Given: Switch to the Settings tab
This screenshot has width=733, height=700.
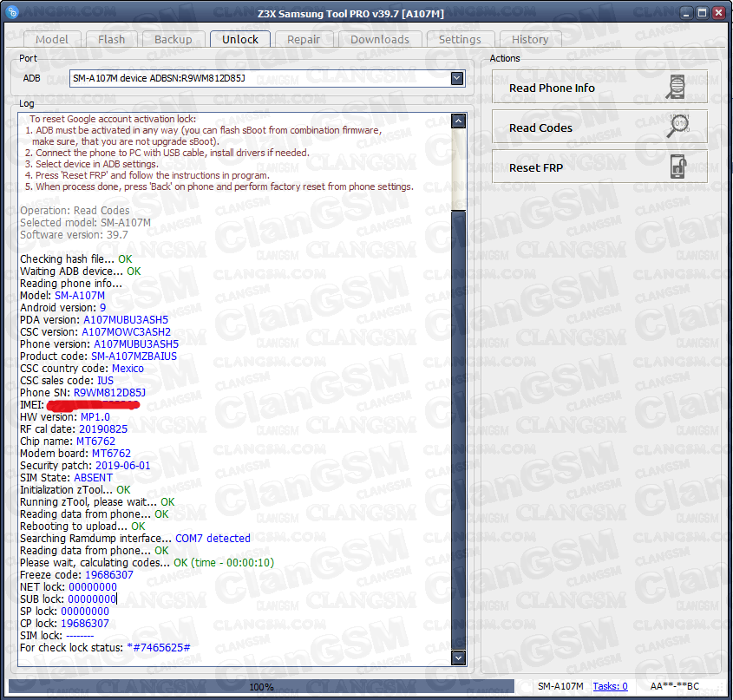Looking at the screenshot, I should (460, 40).
